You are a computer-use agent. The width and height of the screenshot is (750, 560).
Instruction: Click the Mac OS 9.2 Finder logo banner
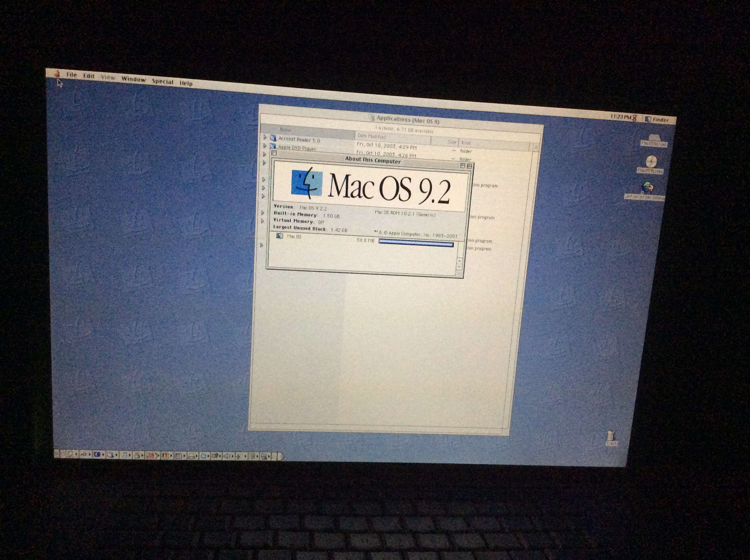click(x=371, y=187)
